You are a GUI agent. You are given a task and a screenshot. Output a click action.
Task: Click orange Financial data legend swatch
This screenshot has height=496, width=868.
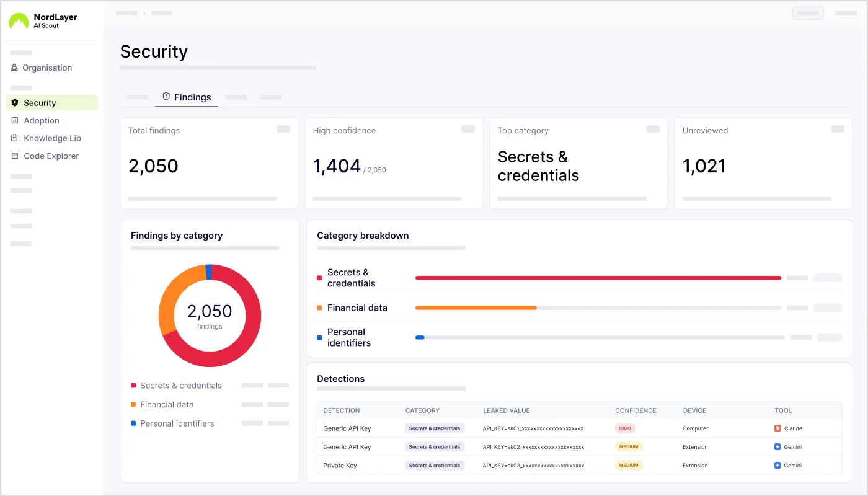tap(133, 404)
